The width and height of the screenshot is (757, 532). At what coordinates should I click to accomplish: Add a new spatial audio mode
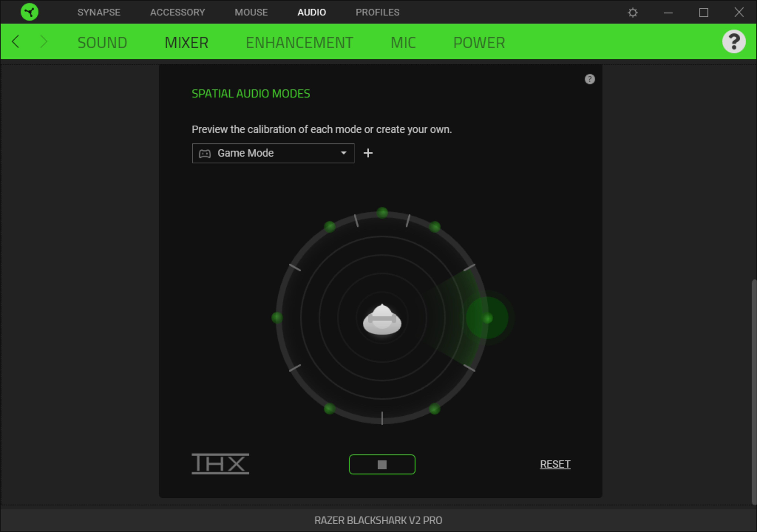point(368,153)
